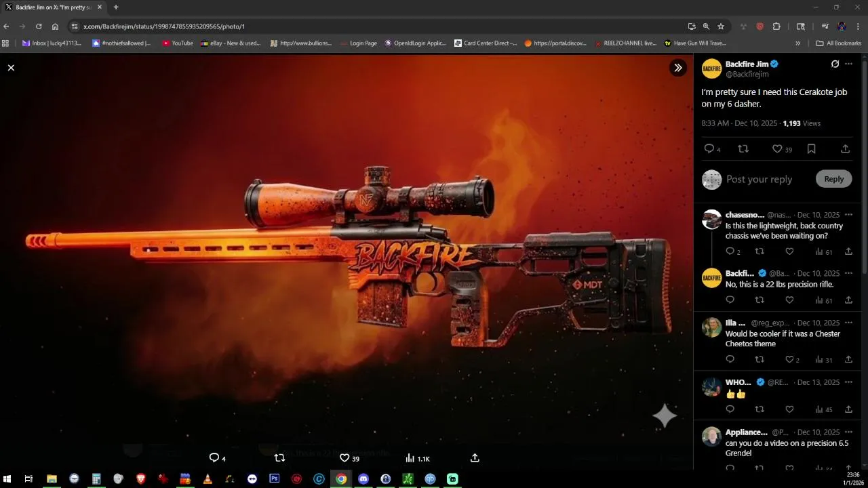Open the Windows Start menu
Viewport: 868px width, 488px height.
[x=6, y=479]
